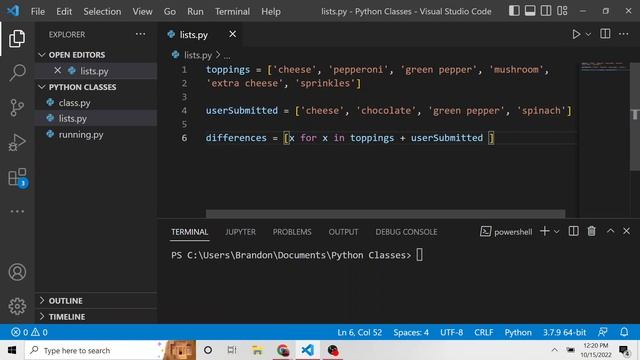Open launch profile dropdown beside plus

click(x=557, y=232)
